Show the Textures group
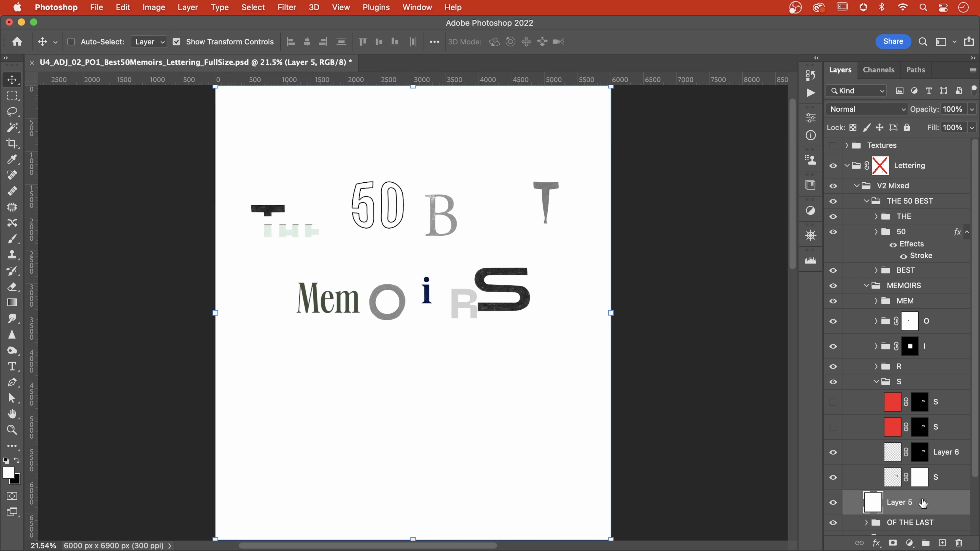Image resolution: width=980 pixels, height=551 pixels. (833, 146)
